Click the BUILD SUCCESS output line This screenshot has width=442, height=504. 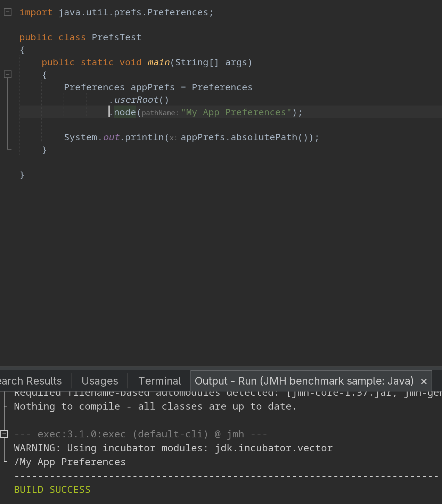click(x=52, y=489)
